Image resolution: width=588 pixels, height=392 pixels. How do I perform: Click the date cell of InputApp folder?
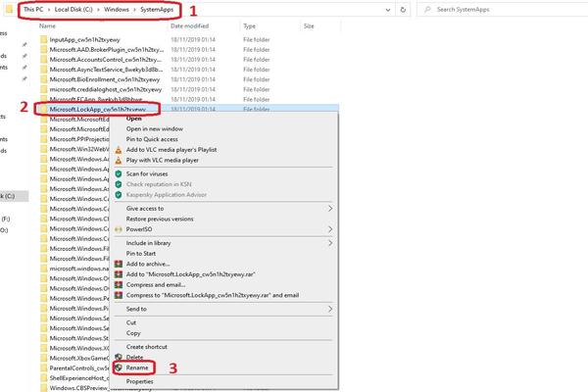193,39
